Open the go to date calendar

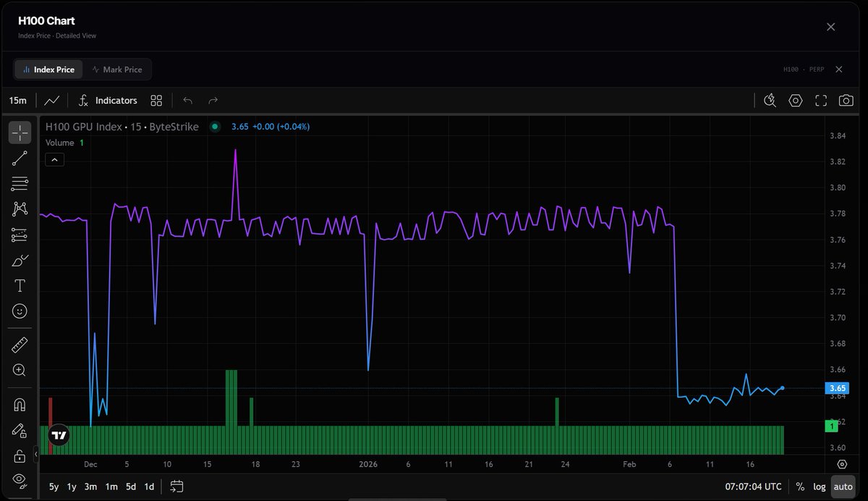pyautogui.click(x=177, y=487)
